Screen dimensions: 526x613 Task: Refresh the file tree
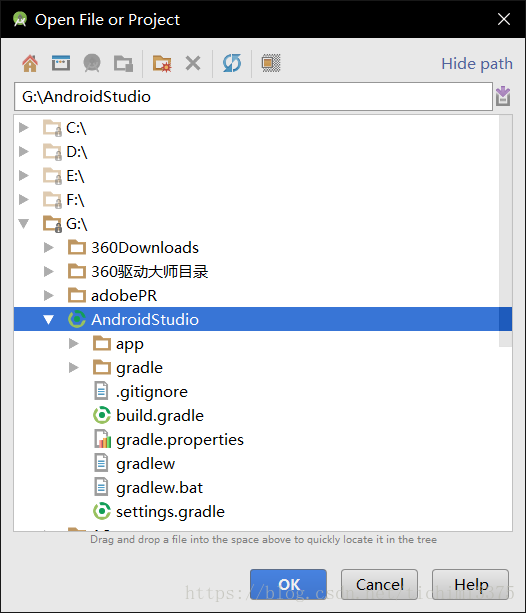click(232, 63)
